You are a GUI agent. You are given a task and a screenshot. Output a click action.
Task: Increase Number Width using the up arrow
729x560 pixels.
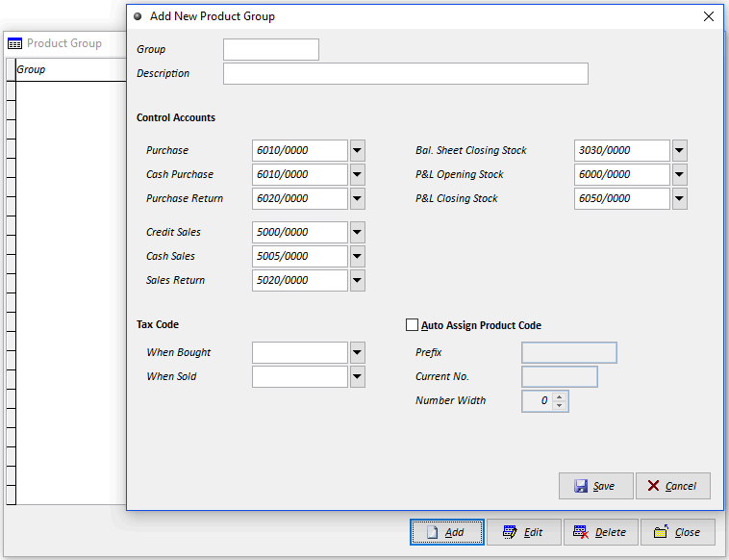[560, 396]
